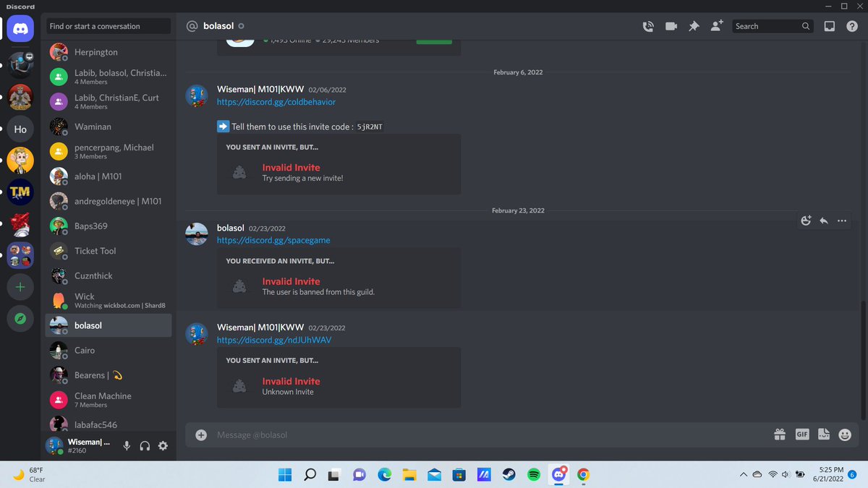Show pinned messages
Image resolution: width=868 pixels, height=488 pixels.
(694, 26)
